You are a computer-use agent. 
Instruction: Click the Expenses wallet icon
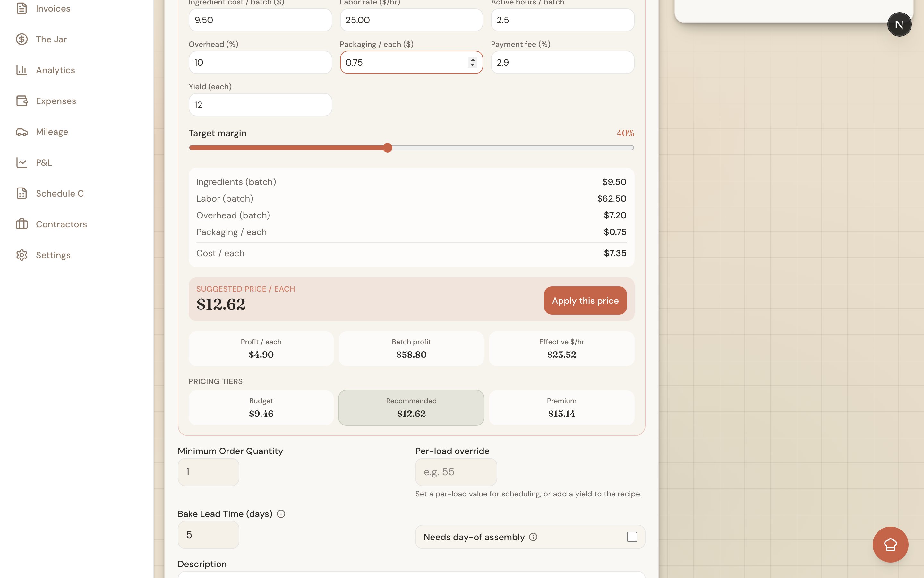click(22, 101)
